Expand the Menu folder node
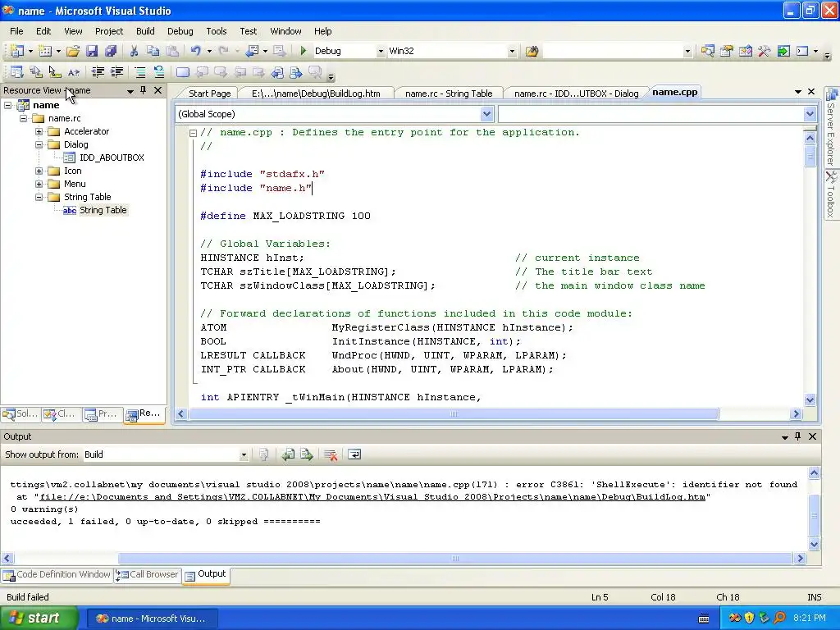 (39, 184)
